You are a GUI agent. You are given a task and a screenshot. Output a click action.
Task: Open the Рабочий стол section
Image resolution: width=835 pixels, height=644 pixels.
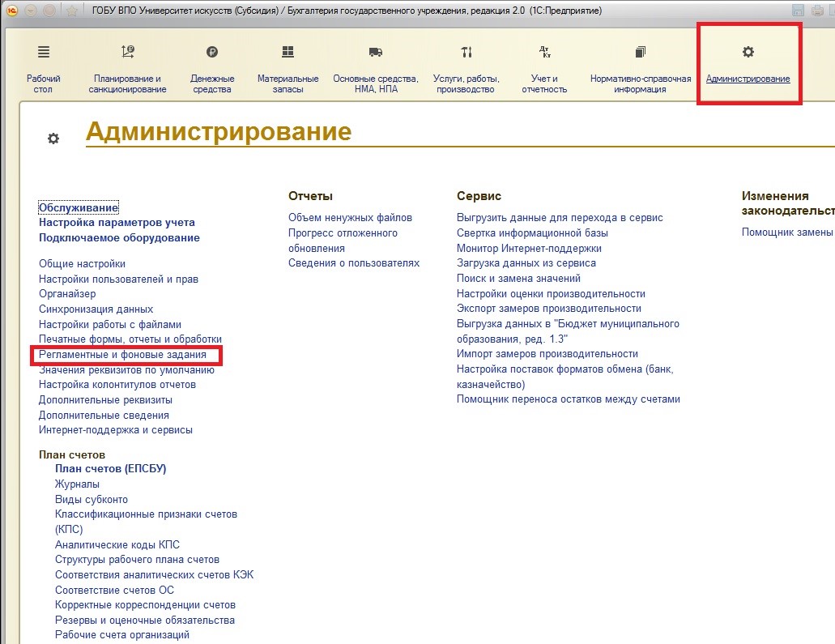[x=43, y=70]
